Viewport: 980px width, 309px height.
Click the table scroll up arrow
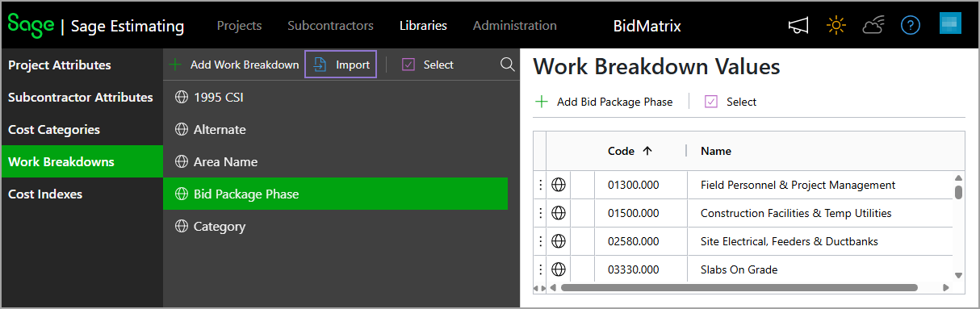tap(958, 177)
